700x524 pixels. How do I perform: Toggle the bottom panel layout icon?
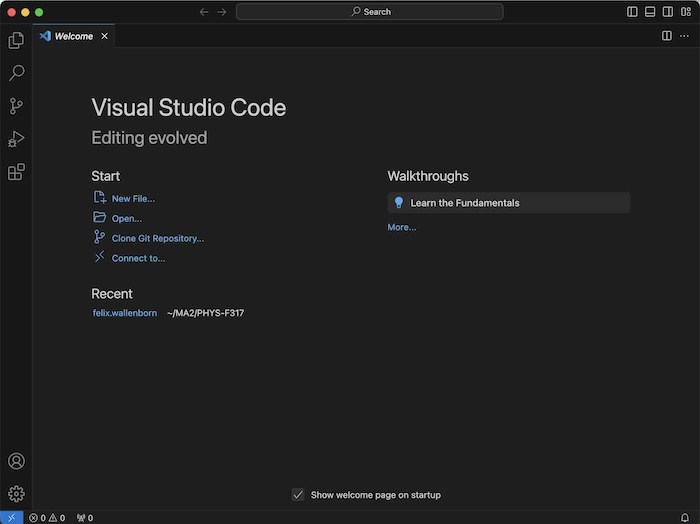coord(650,12)
